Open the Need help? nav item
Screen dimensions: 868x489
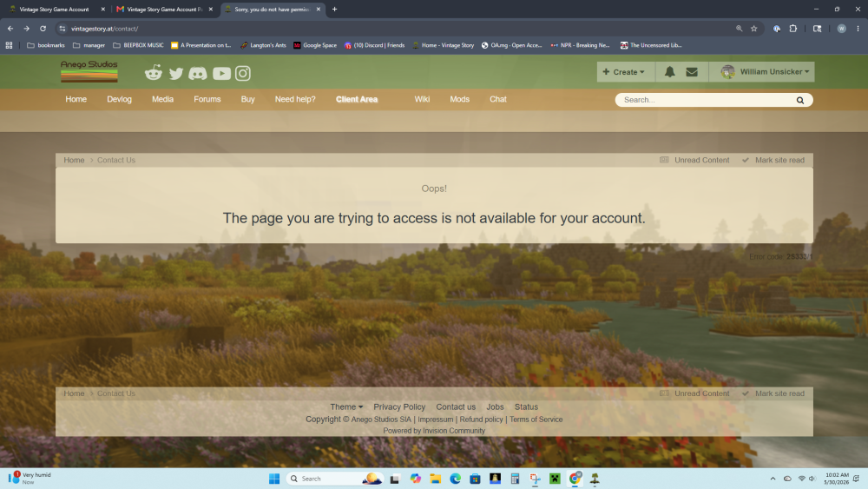295,99
